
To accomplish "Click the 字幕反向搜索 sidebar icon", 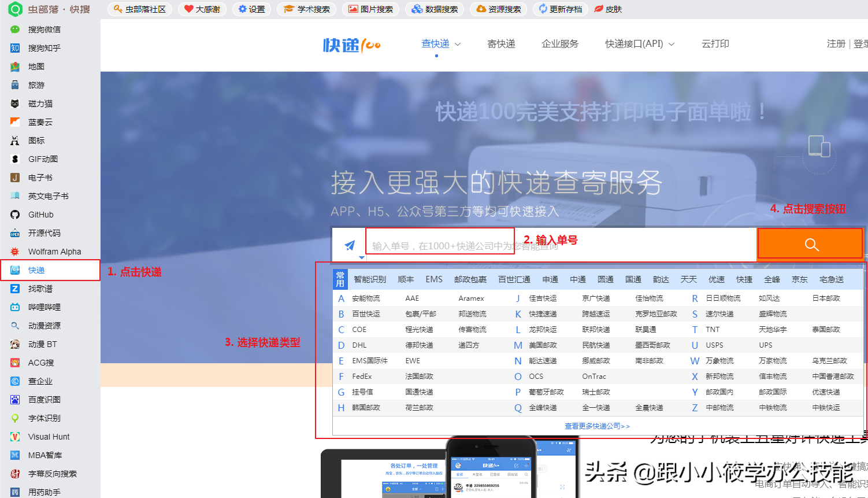I will 15,474.
